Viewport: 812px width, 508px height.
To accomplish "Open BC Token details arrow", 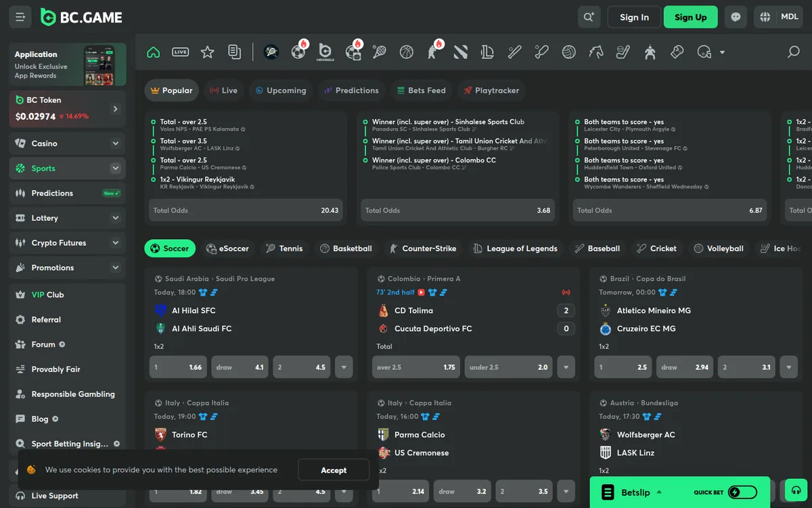I will (x=115, y=109).
